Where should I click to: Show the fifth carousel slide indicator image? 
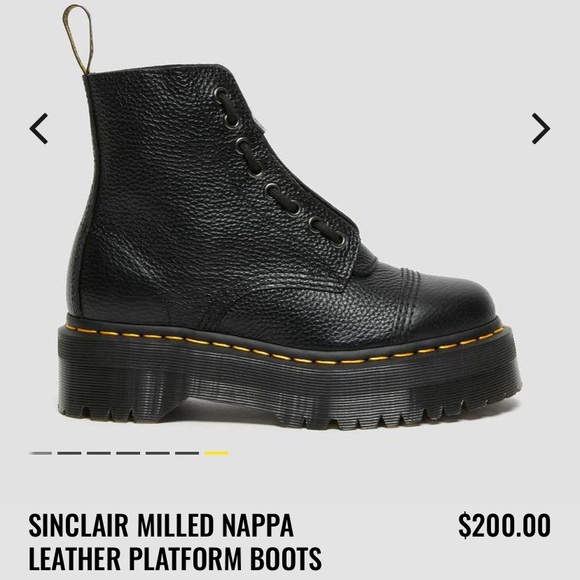158,453
